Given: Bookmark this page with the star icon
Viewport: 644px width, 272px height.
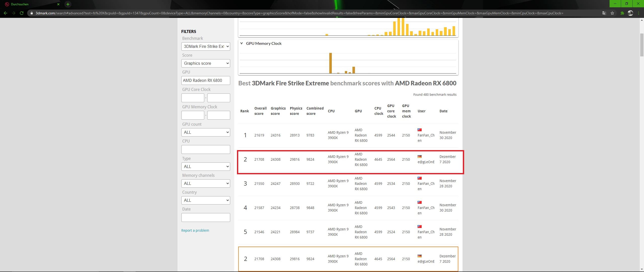Looking at the screenshot, I should pos(612,13).
